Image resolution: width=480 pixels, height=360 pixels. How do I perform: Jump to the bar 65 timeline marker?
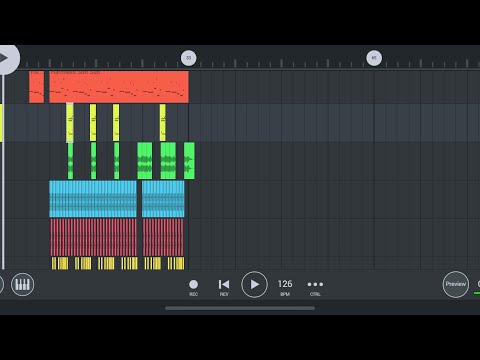point(374,58)
